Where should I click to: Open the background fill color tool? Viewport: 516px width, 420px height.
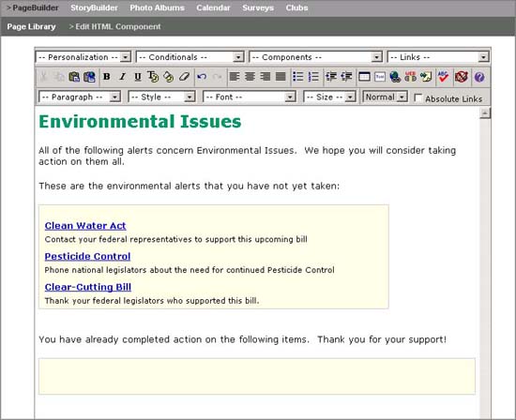click(169, 77)
